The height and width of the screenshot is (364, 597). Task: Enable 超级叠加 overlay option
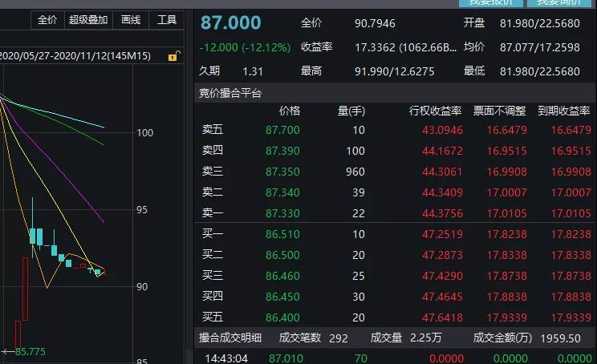[x=87, y=20]
